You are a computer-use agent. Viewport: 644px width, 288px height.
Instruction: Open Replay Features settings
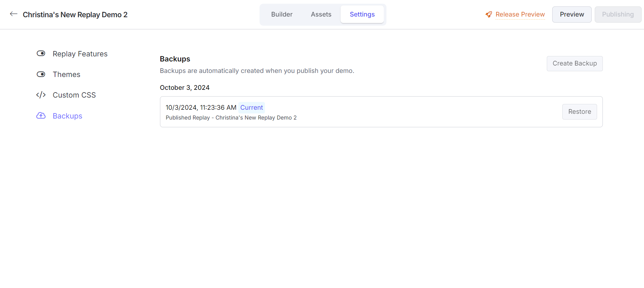click(x=80, y=54)
